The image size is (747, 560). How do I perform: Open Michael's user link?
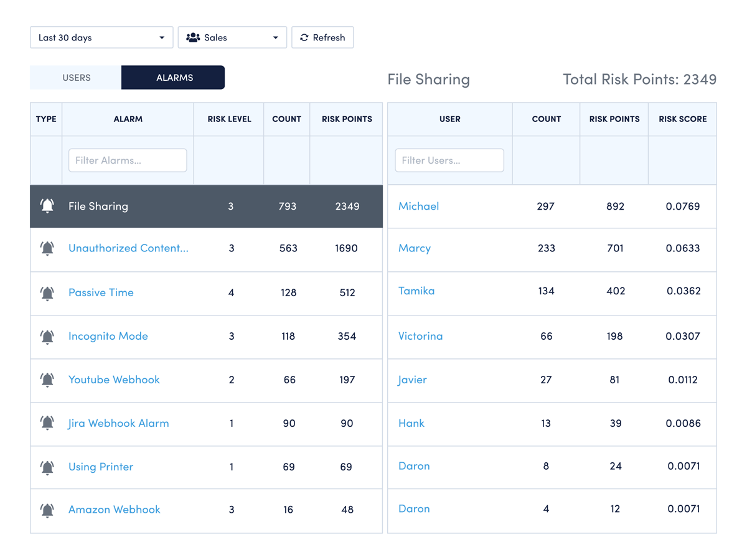point(418,206)
